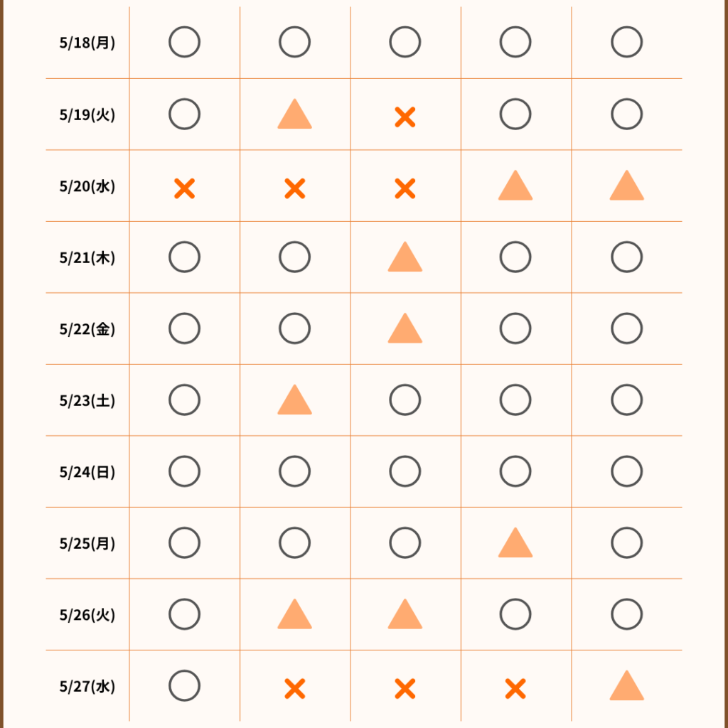
Task: Pick the triangle slot on 5/22(金)
Action: (405, 330)
